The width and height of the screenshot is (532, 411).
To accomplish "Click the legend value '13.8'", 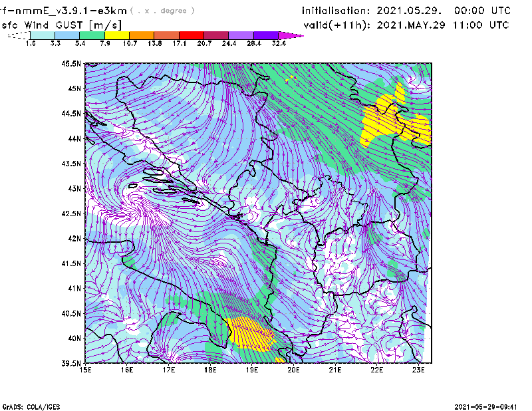I will [155, 43].
